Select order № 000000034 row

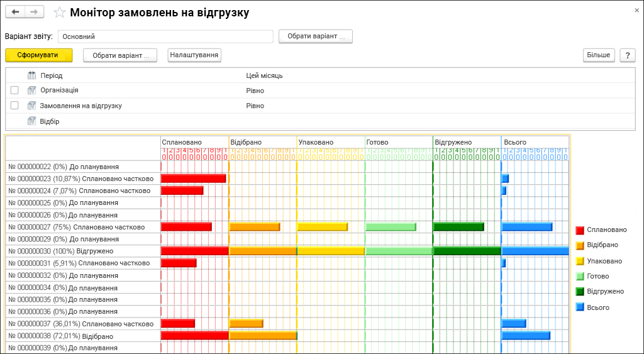[84, 288]
